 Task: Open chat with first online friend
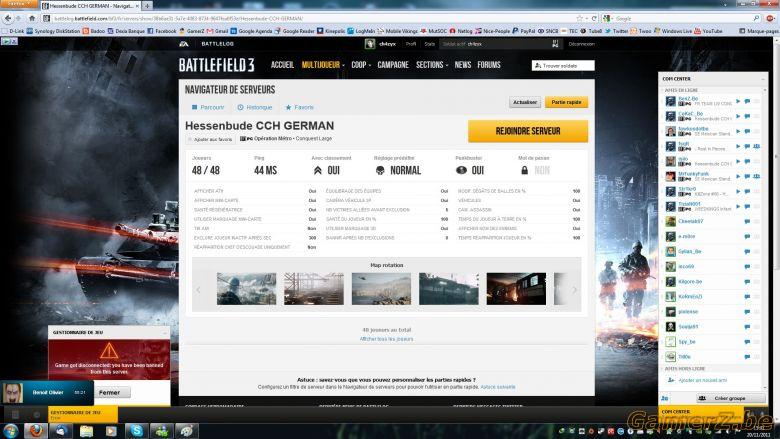coord(747,101)
